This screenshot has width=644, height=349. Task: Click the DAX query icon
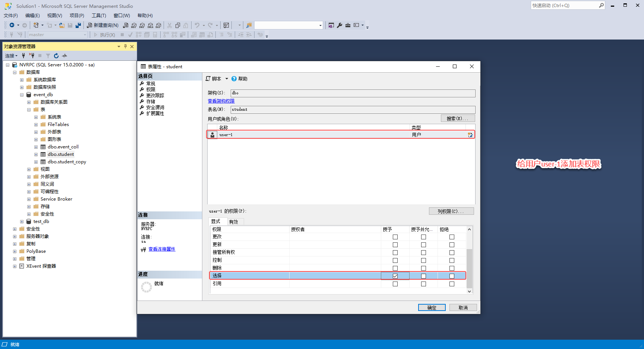[158, 25]
